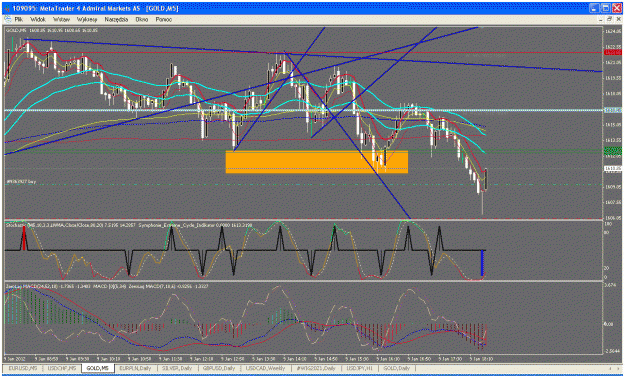This screenshot has height=376, width=625.
Task: Switch to the EURUSD,M5 chart tab
Action: point(23,368)
